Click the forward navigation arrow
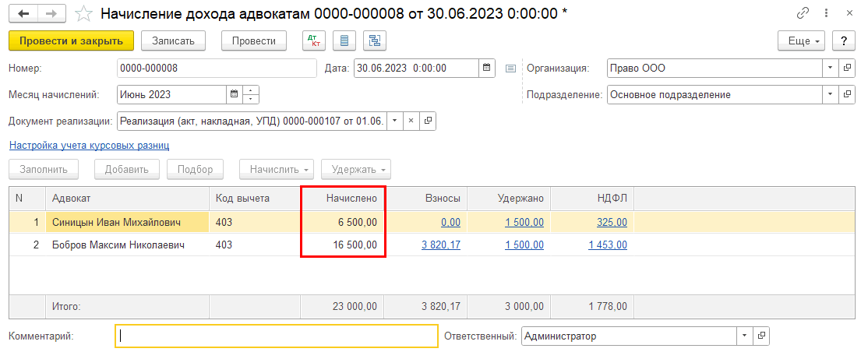The image size is (868, 352). (51, 14)
